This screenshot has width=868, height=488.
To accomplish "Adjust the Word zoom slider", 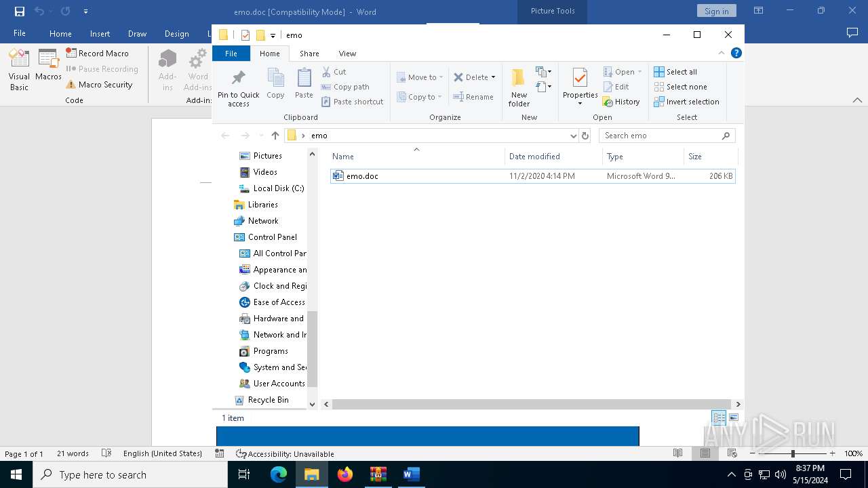I will point(793,453).
